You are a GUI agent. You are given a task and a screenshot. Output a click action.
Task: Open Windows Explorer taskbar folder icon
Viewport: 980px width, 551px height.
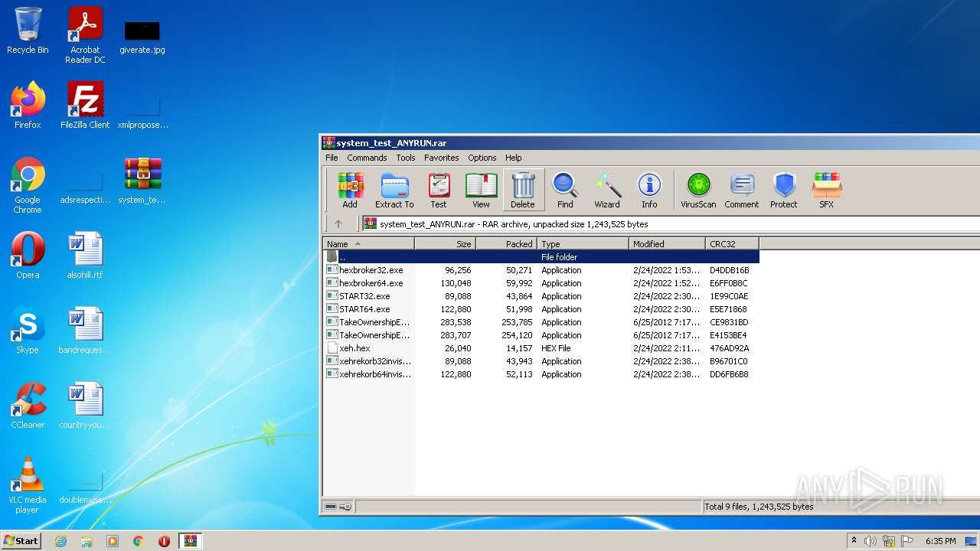pos(87,541)
